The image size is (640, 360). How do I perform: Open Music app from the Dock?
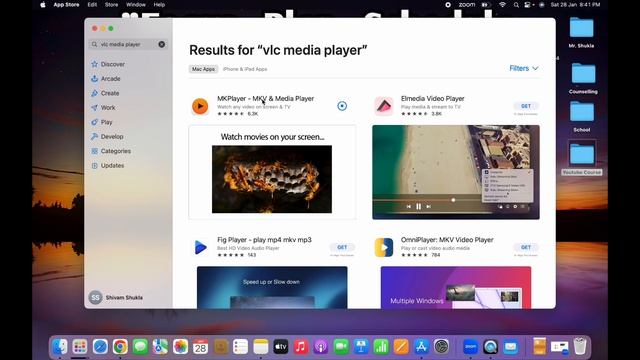[x=301, y=347]
